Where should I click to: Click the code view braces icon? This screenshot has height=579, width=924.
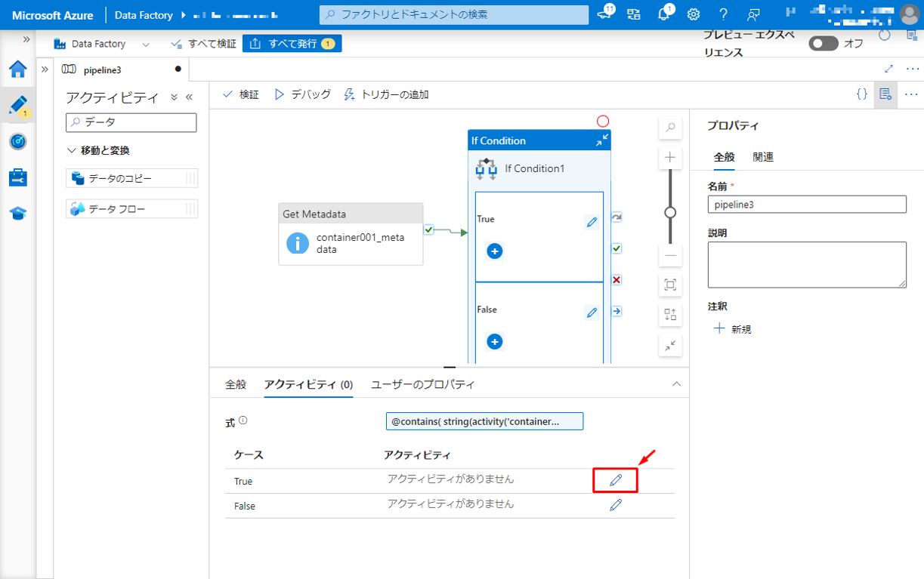coord(861,94)
